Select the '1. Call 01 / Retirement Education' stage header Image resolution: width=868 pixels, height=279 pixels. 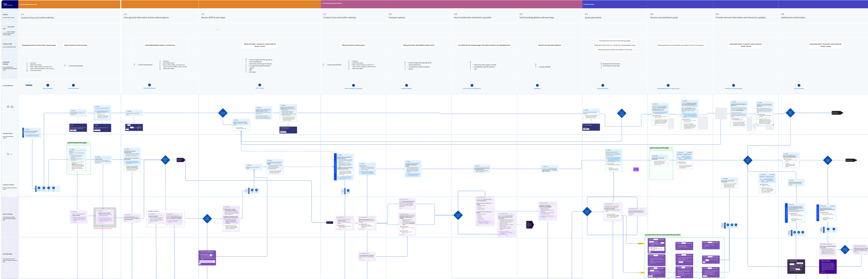pyautogui.click(x=69, y=4)
